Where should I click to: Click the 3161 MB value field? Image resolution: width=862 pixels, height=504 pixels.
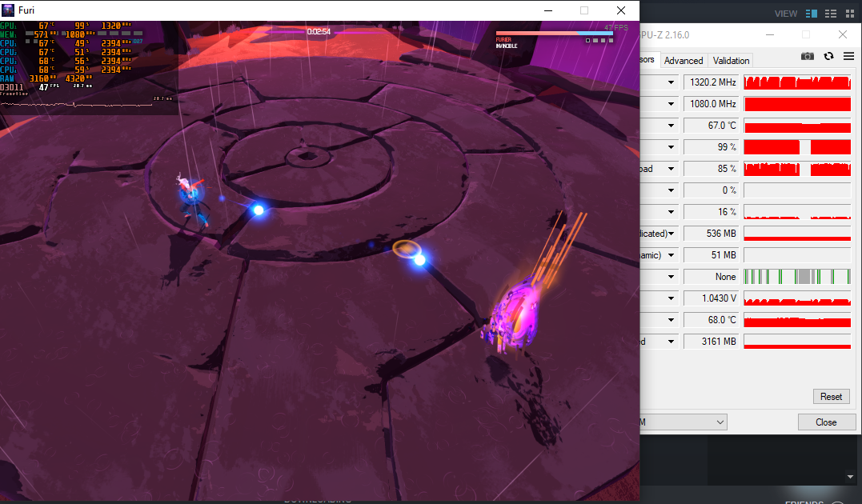click(712, 342)
